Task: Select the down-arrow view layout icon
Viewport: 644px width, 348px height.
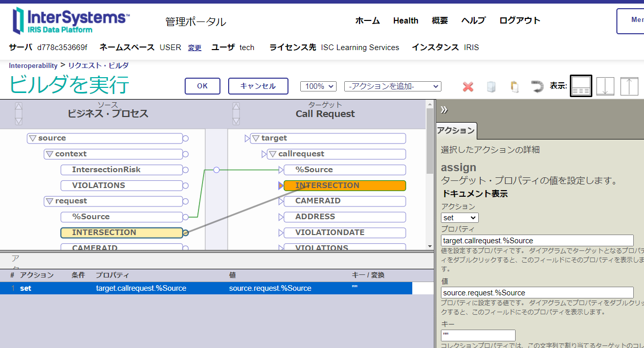Action: (605, 86)
